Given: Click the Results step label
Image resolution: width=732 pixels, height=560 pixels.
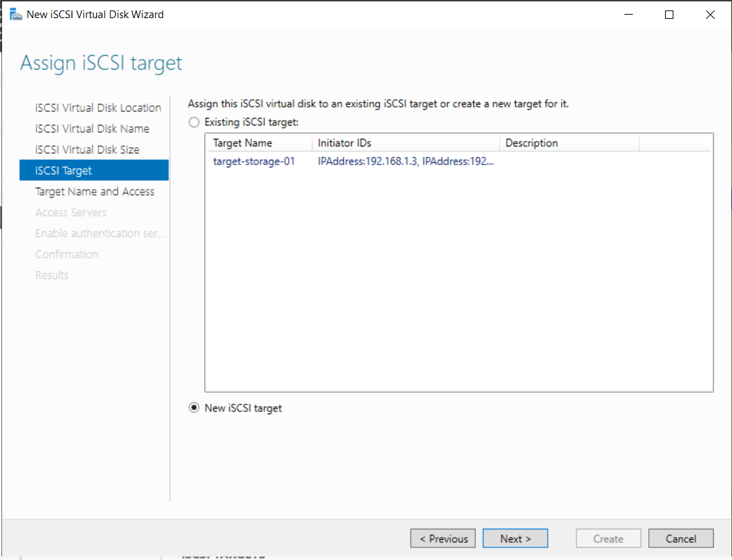Looking at the screenshot, I should [51, 275].
